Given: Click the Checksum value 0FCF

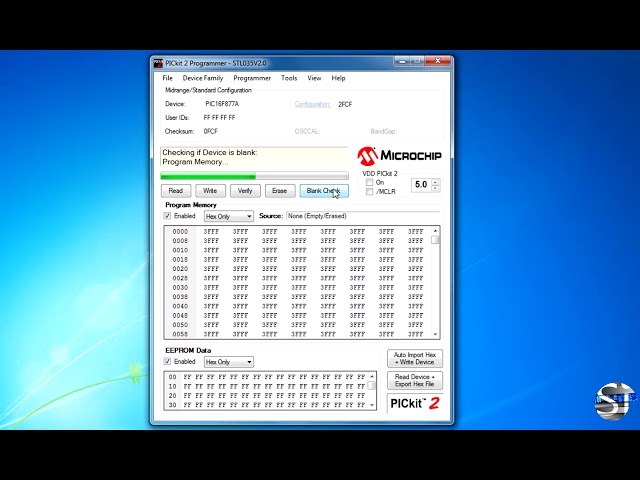Looking at the screenshot, I should pos(211,131).
